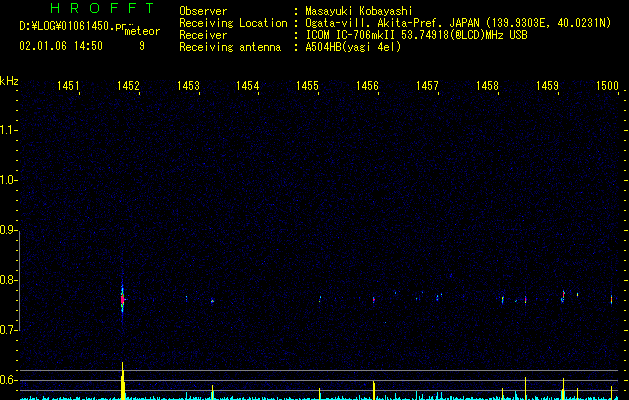
Task: Select antenna value A504HB(yagi 4el)
Action: [353, 47]
